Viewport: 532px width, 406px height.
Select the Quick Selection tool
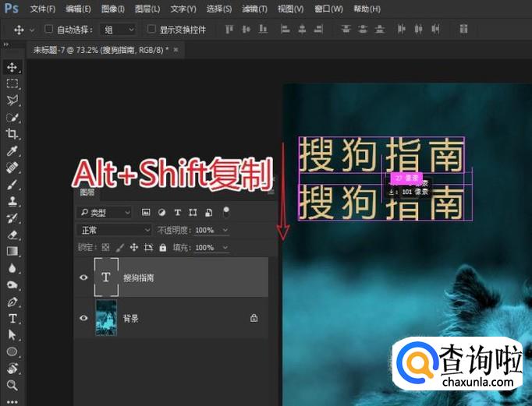click(12, 117)
